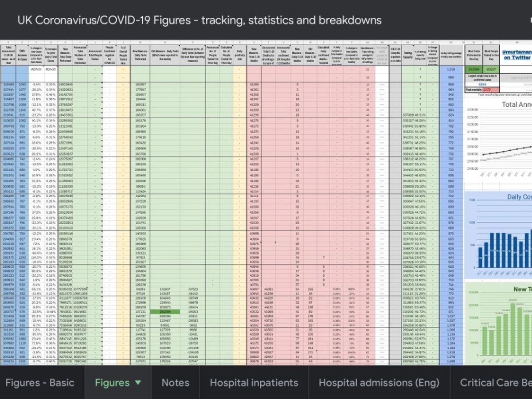The height and width of the screenshot is (399, 532).
Task: Select the Testing Capacity column header
Action: 407,54
